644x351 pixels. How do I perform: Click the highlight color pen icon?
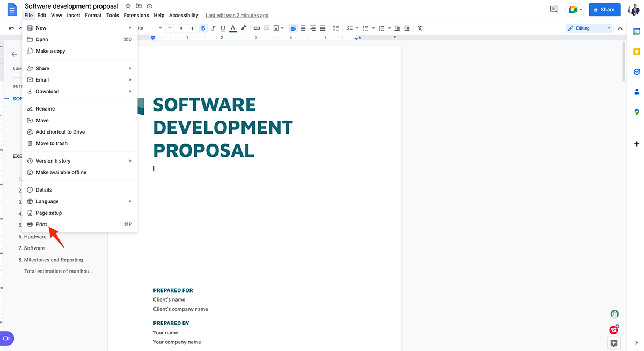(x=244, y=28)
